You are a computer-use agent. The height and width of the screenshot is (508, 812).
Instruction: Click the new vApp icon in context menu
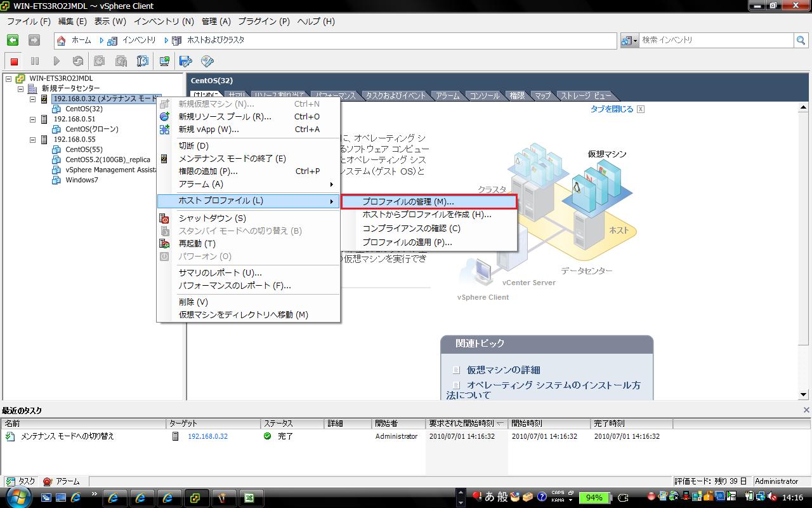coord(164,130)
